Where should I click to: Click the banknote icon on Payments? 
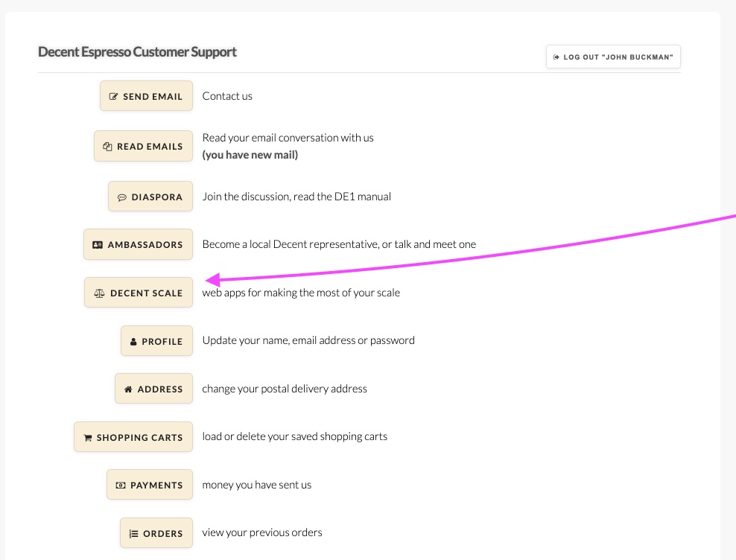point(121,486)
